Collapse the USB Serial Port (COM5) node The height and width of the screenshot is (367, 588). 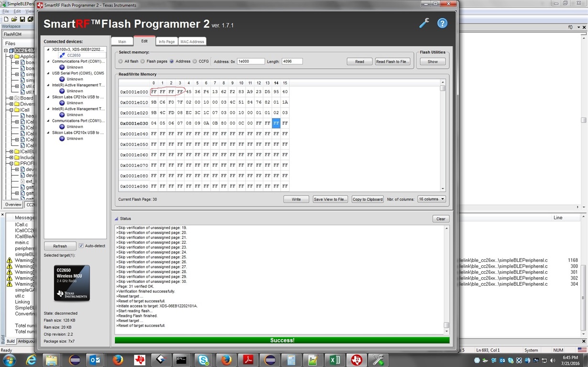[x=47, y=73]
